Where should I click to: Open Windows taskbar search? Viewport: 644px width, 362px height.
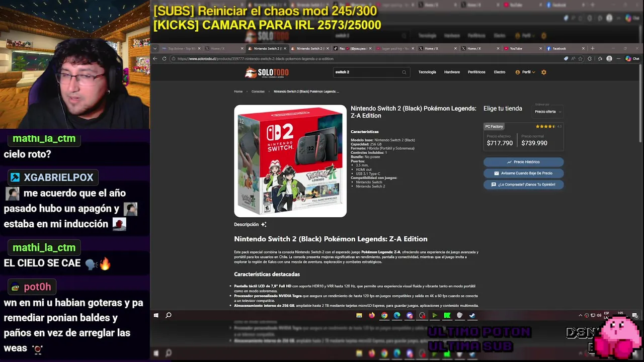tap(169, 315)
